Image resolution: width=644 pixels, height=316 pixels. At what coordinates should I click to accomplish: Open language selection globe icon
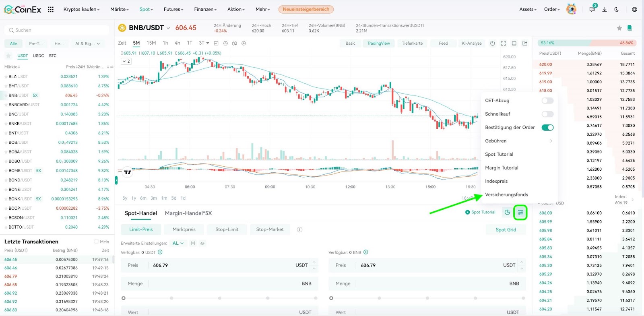(635, 9)
